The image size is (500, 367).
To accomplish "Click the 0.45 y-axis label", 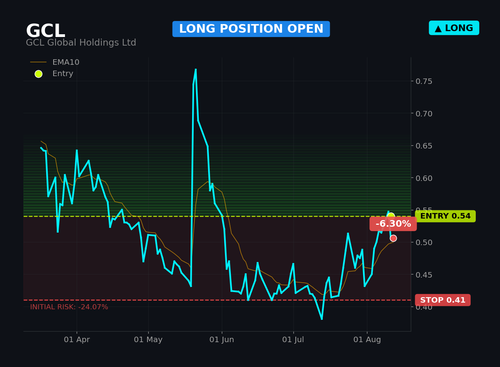I will coord(424,275).
